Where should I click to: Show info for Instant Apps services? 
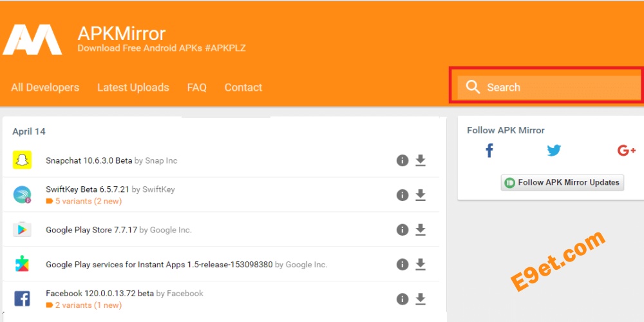pos(402,265)
